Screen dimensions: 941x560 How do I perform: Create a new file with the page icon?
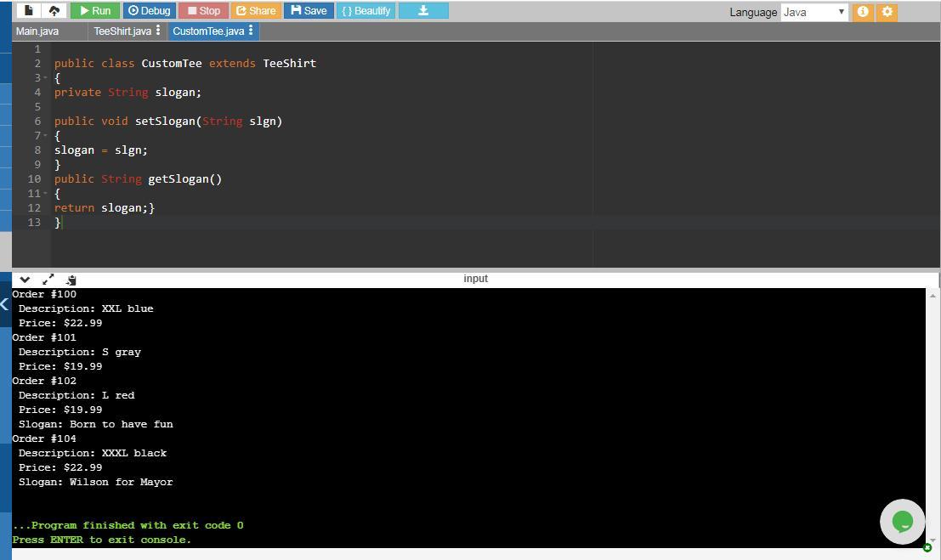click(28, 11)
